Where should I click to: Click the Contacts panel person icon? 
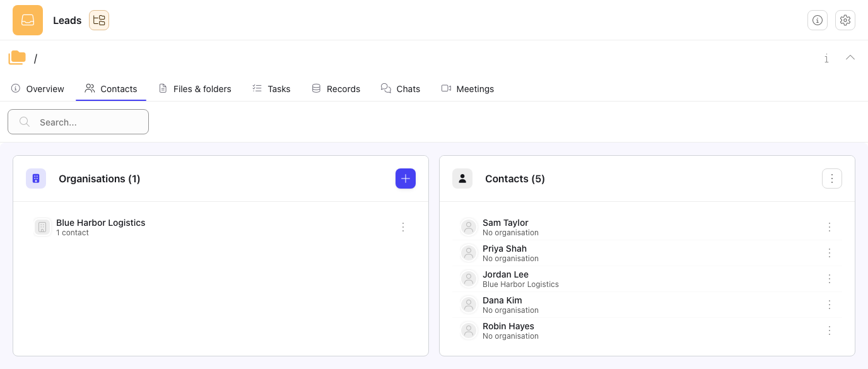coord(462,179)
